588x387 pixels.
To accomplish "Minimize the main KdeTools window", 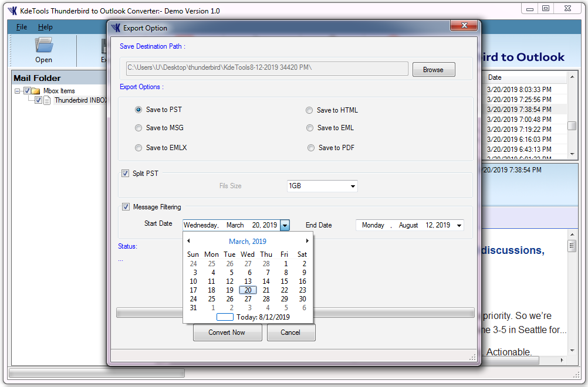I will tap(530, 9).
